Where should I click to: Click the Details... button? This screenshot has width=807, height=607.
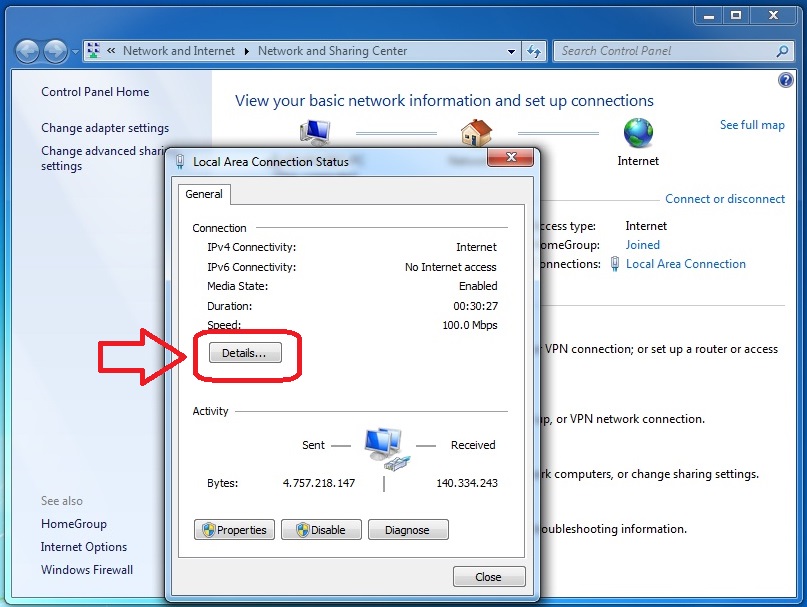[x=245, y=353]
